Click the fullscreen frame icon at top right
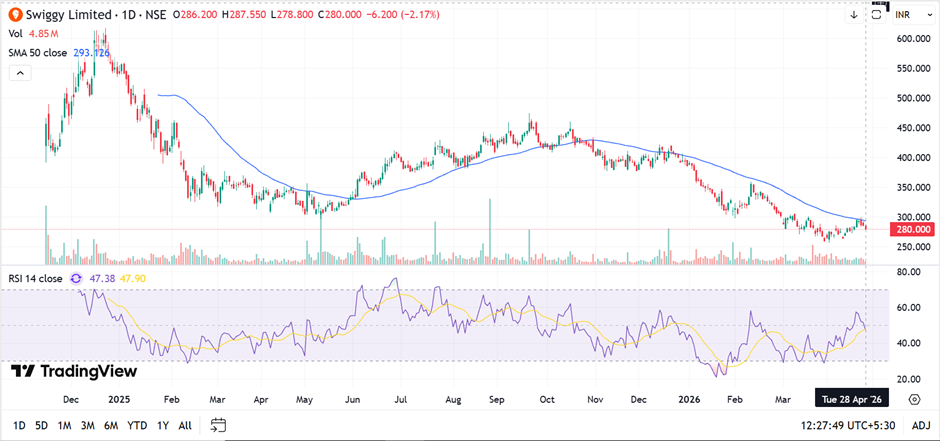940x441 pixels. 877,15
